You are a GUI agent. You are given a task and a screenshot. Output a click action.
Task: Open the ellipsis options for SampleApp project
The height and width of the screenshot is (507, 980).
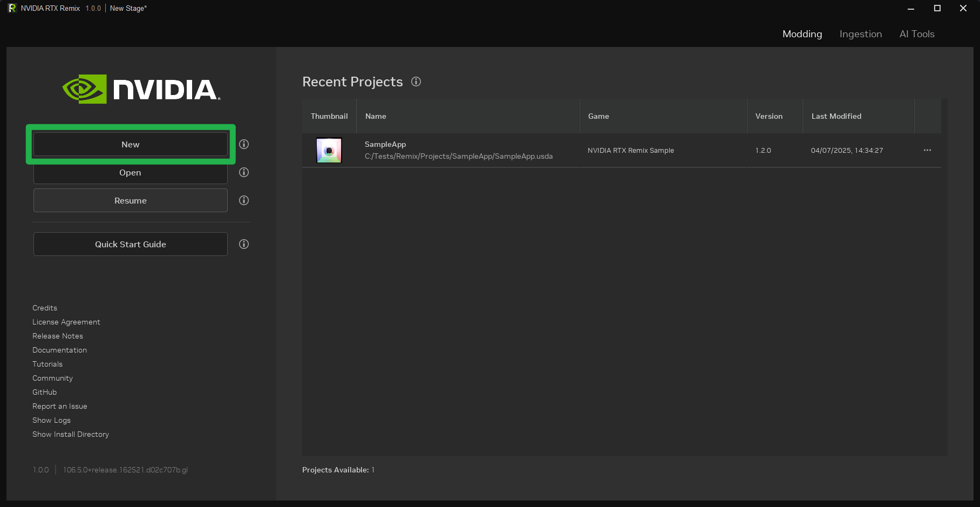pos(928,150)
